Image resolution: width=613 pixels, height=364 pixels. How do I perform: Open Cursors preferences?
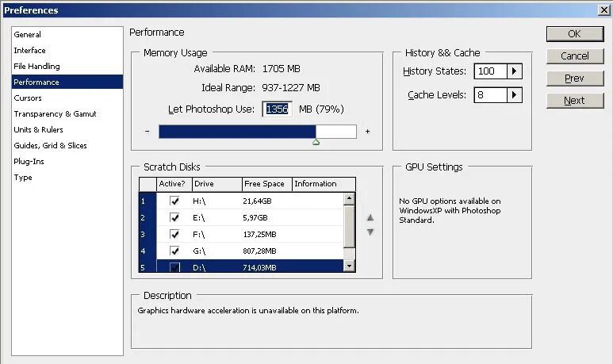67,98
